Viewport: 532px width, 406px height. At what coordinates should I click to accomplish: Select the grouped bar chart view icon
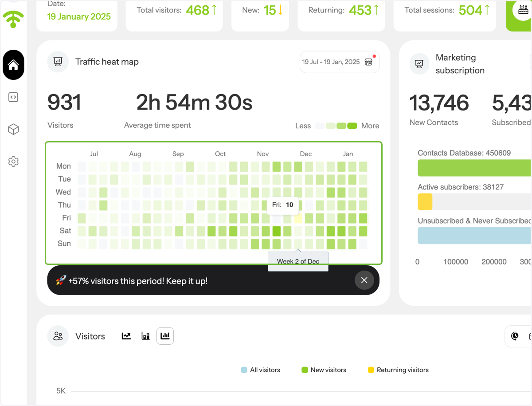(165, 336)
